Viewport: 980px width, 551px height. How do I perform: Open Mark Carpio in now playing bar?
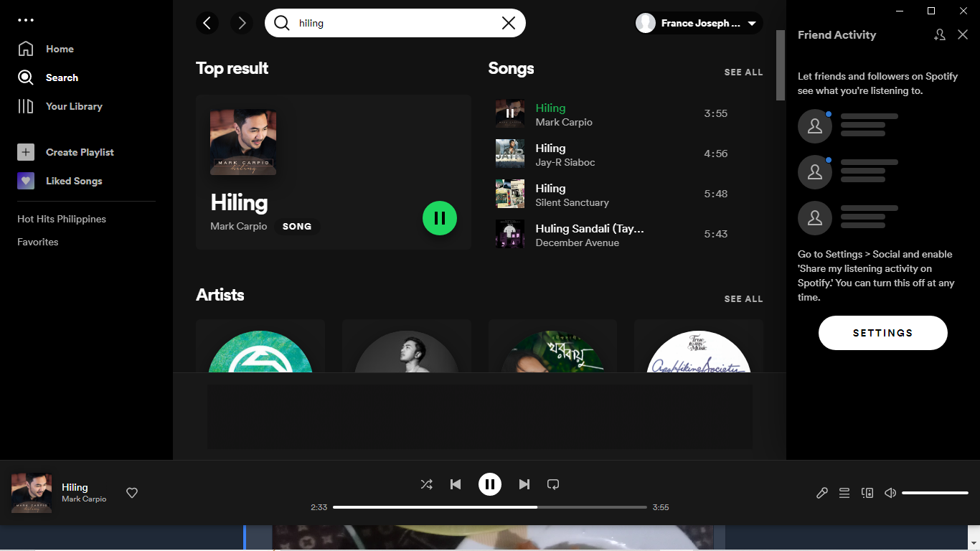(84, 499)
